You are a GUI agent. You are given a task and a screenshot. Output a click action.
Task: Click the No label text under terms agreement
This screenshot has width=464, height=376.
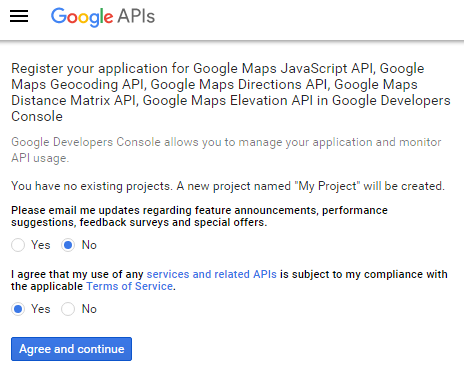point(89,309)
